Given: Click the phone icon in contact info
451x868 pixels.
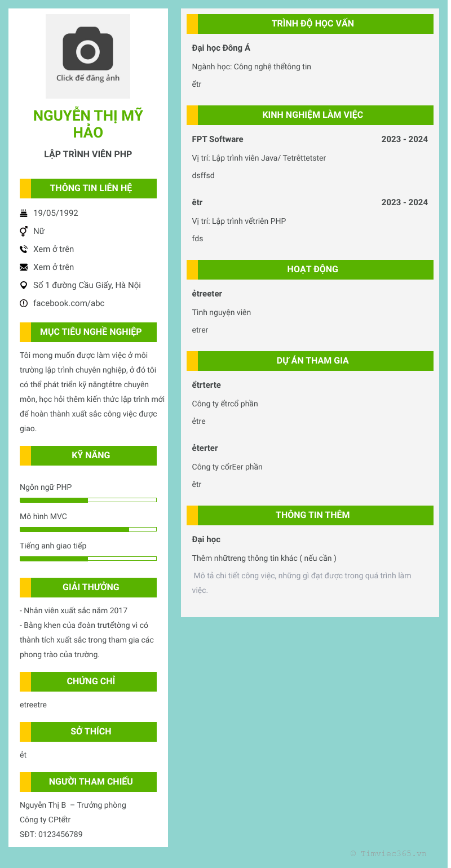Looking at the screenshot, I should (x=24, y=249).
